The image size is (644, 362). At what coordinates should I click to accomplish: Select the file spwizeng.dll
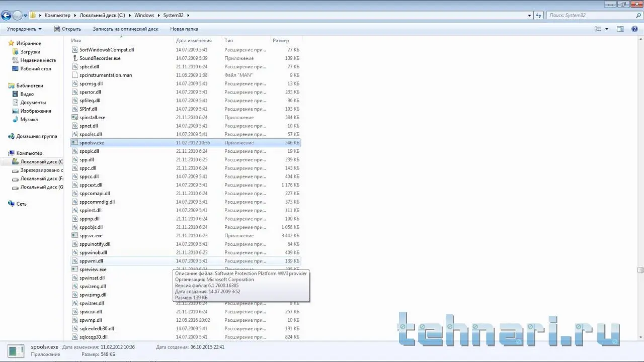[x=93, y=287]
